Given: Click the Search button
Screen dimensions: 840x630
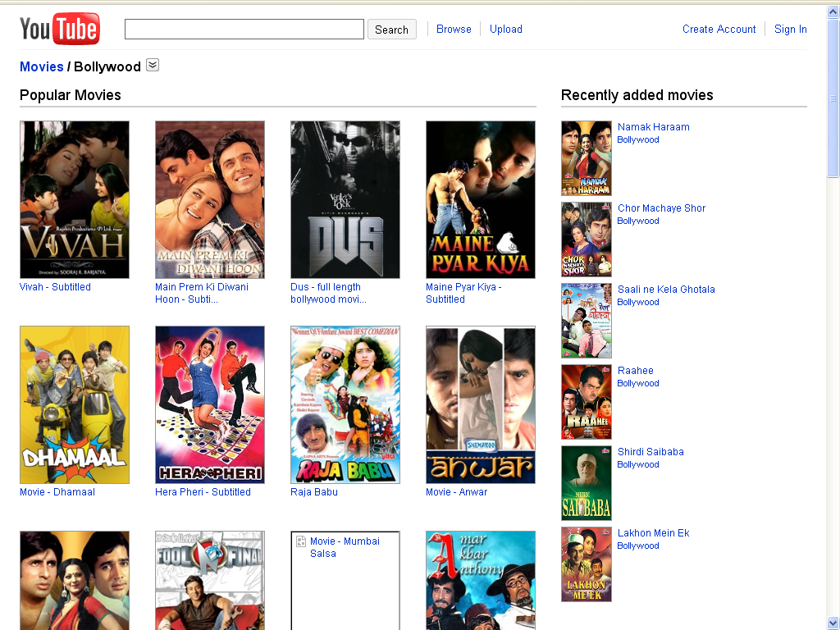Looking at the screenshot, I should (x=391, y=30).
